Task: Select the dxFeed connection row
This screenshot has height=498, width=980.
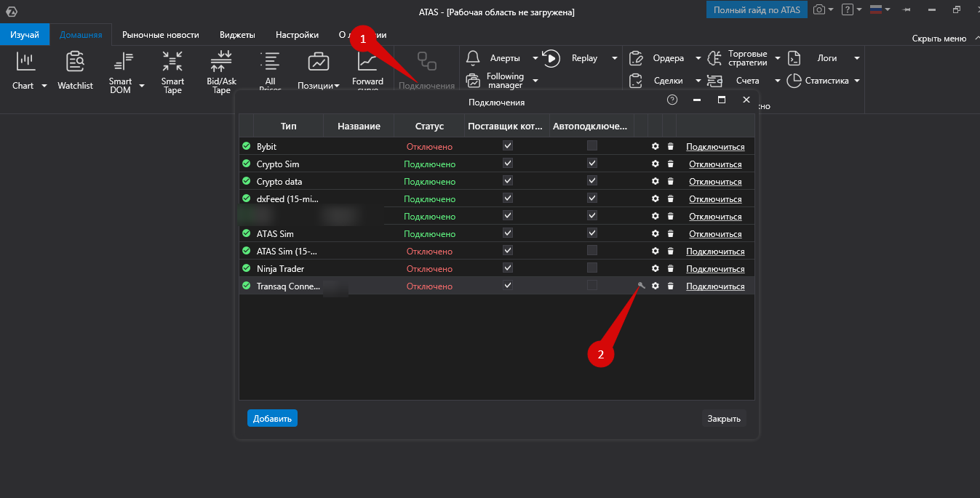Action: click(x=497, y=198)
